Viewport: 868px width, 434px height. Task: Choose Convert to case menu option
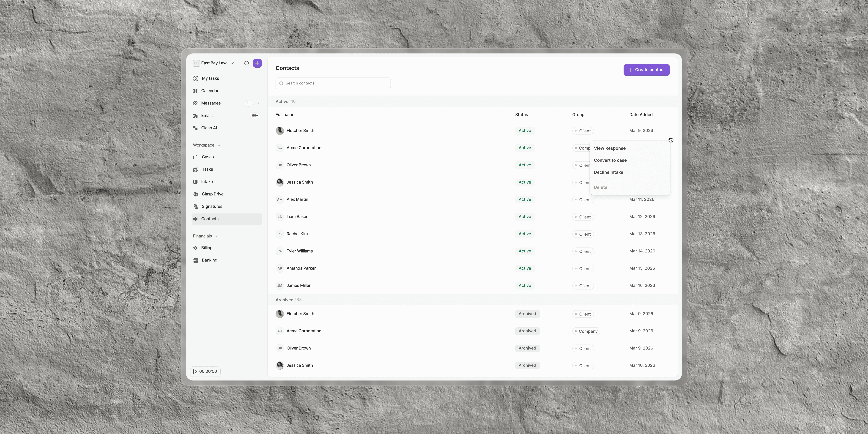[x=610, y=160]
